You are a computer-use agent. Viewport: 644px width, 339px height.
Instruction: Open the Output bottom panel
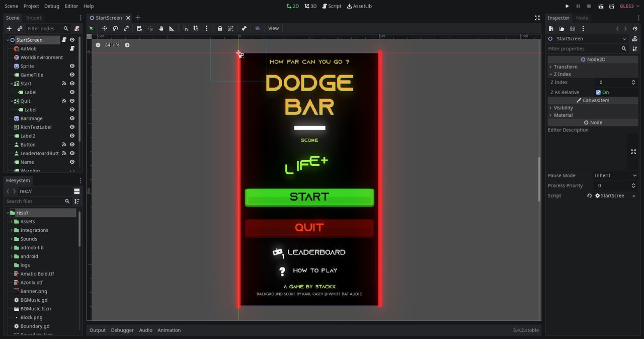point(98,330)
